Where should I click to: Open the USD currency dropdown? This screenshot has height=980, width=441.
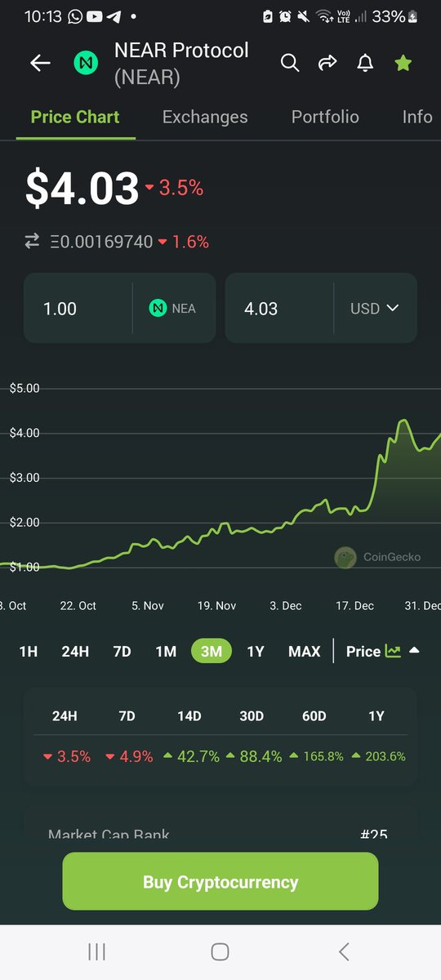tap(375, 309)
